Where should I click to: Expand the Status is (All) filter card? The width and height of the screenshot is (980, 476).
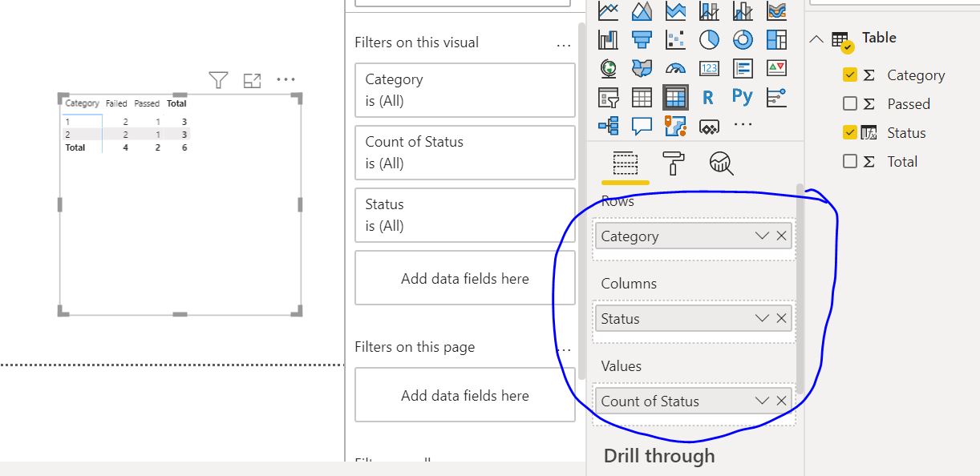tap(465, 215)
